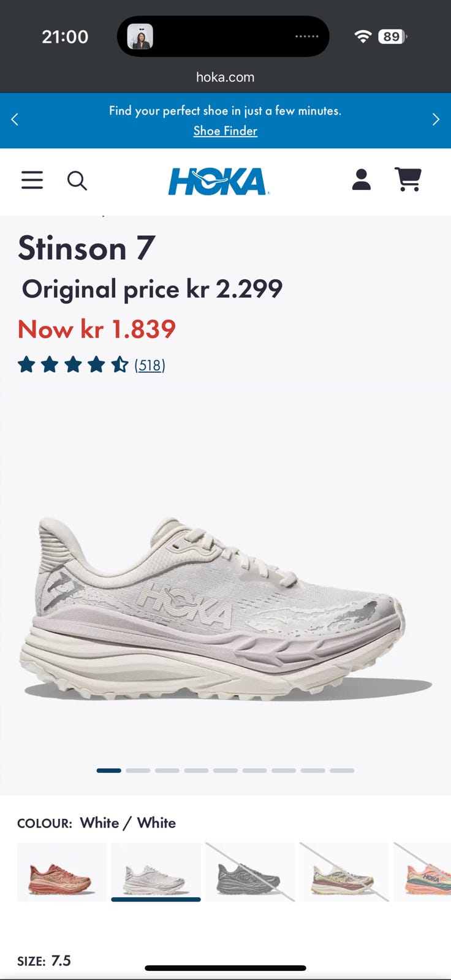Go to the HOKA logo homepage
Image resolution: width=451 pixels, height=980 pixels.
point(219,181)
